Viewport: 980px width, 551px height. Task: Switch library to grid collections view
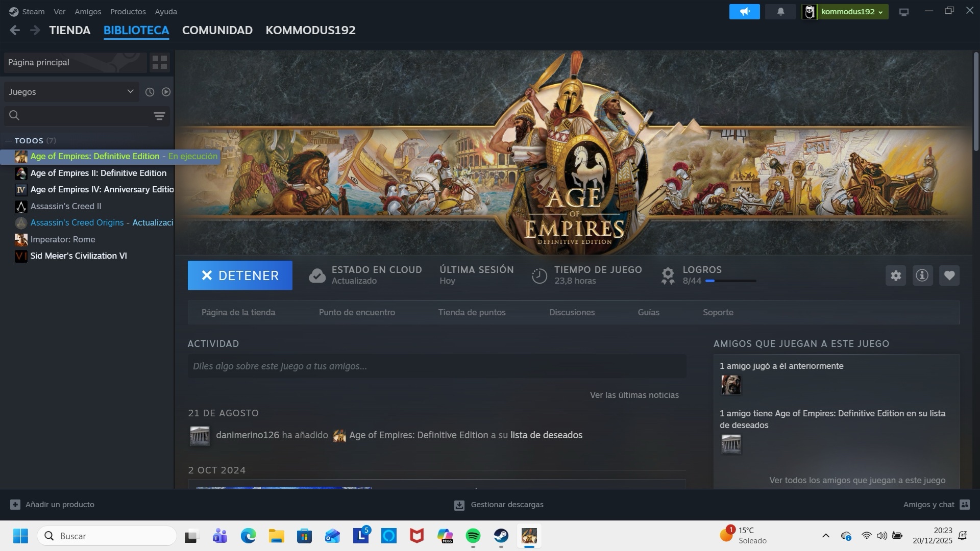click(160, 62)
